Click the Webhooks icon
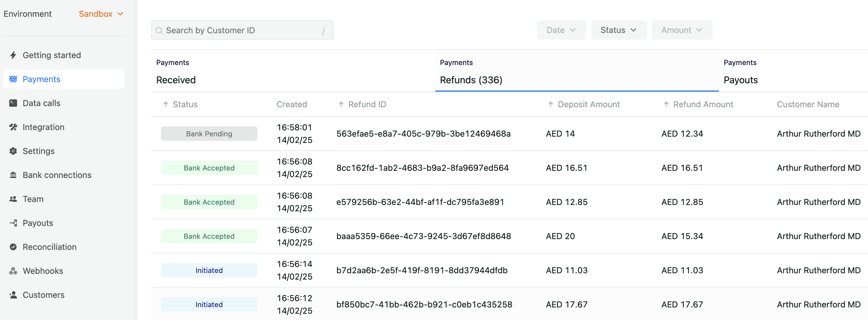The height and width of the screenshot is (320, 868). click(x=13, y=271)
